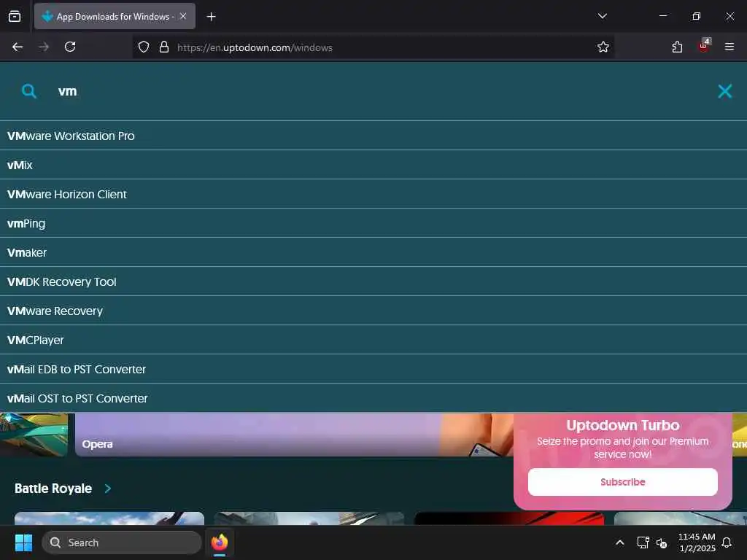Select VMware Workstation Pro suggestion
The image size is (747, 560).
[373, 136]
